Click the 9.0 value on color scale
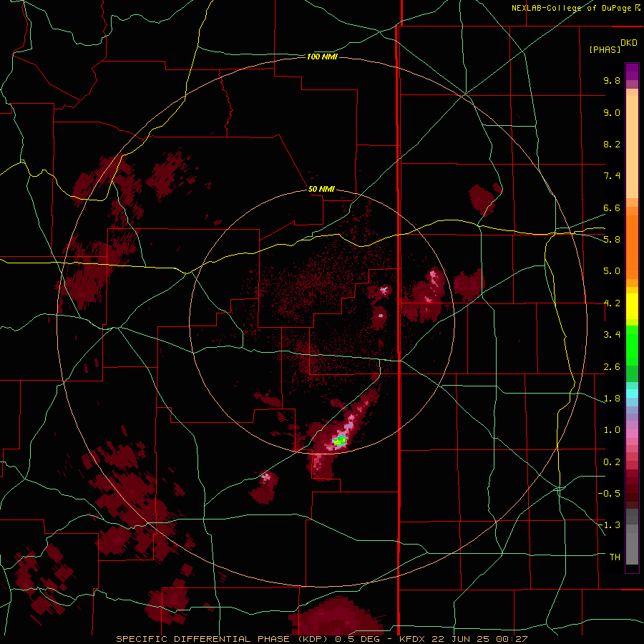The image size is (644, 644). 612,112
